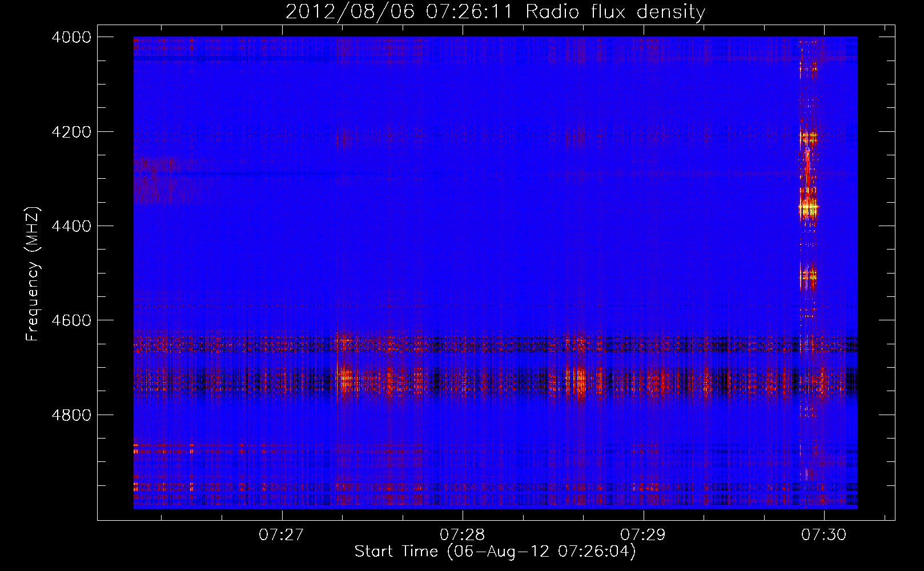The width and height of the screenshot is (924, 571).
Task: Select the 4600 frequency tick label
Action: click(71, 320)
